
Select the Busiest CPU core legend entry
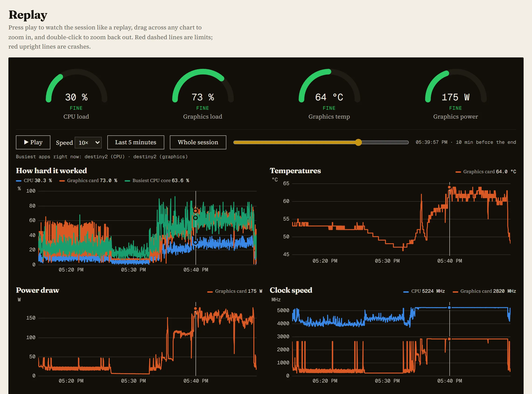[157, 180]
